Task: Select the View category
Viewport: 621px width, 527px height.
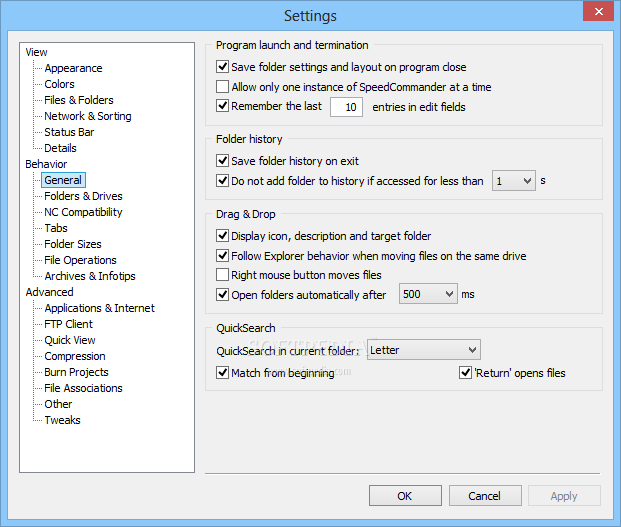Action: pos(36,52)
